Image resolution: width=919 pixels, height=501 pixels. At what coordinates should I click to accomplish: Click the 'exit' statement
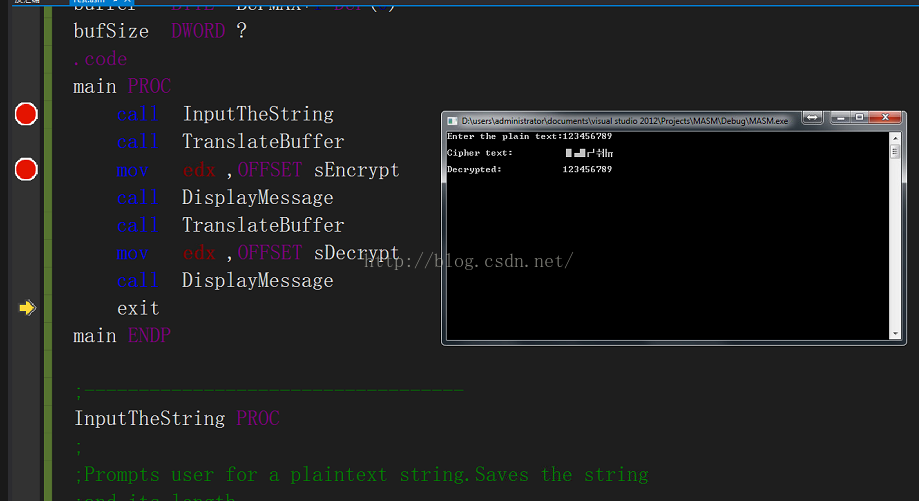point(138,308)
